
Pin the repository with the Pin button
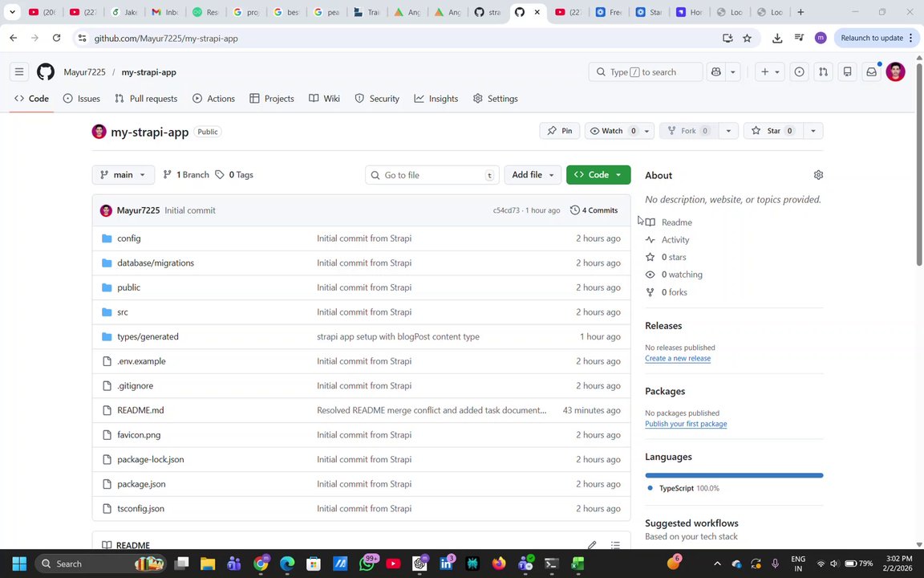coord(560,131)
